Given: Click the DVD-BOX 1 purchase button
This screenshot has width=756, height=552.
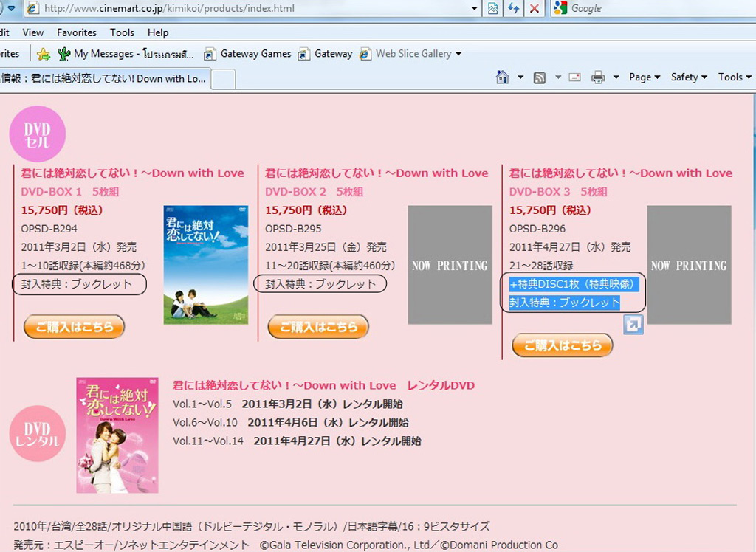Looking at the screenshot, I should 75,327.
